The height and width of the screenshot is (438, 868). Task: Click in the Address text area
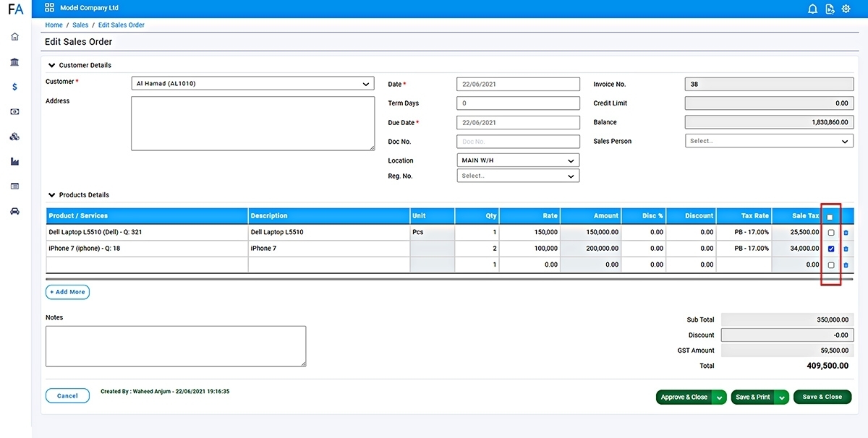(252, 124)
